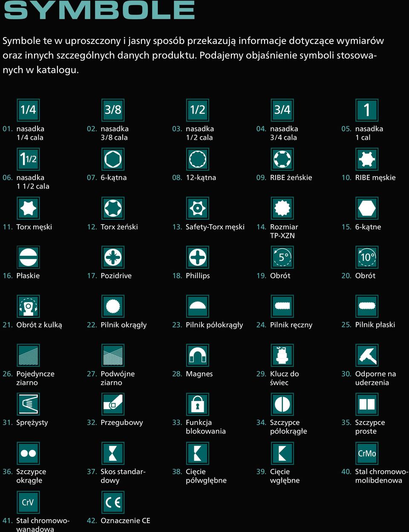The height and width of the screenshot is (532, 409).
Task: Select the 6-kątna hexagon outline icon
Action: click(x=113, y=159)
